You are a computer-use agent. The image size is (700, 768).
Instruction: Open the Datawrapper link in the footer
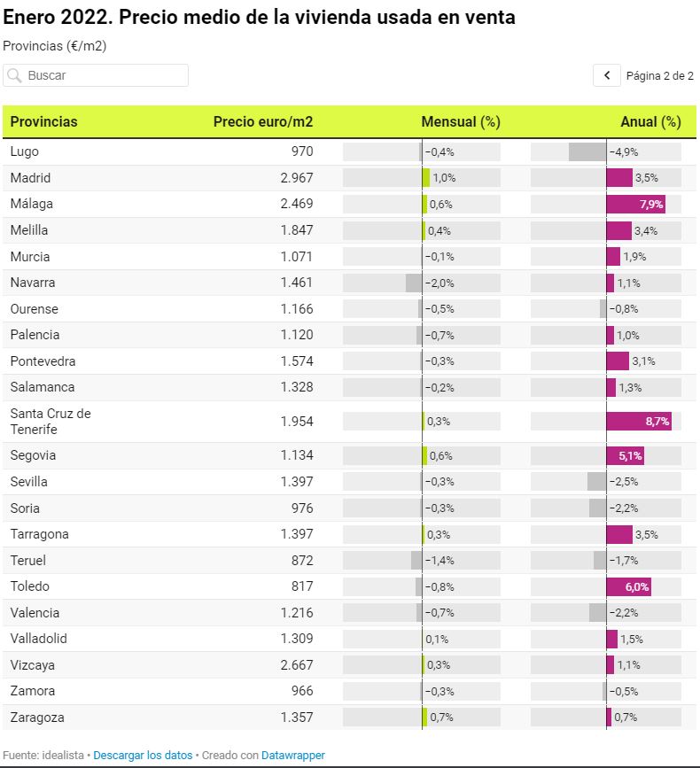tap(292, 756)
